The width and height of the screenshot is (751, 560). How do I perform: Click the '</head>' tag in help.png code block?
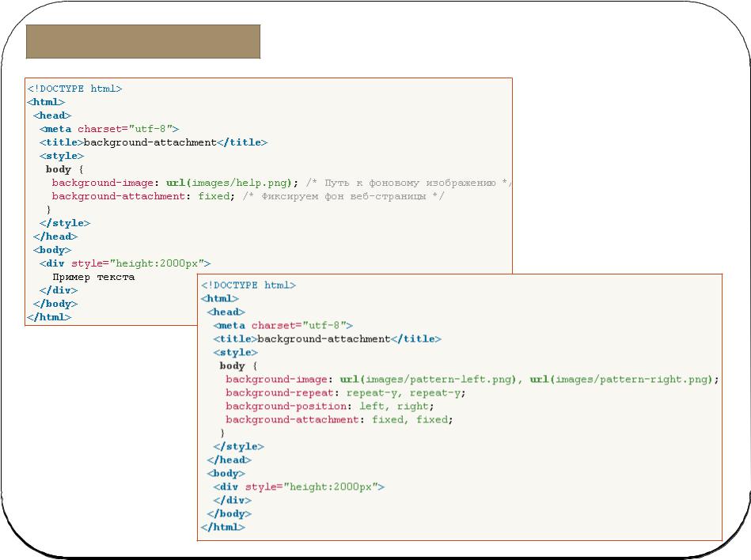click(55, 237)
